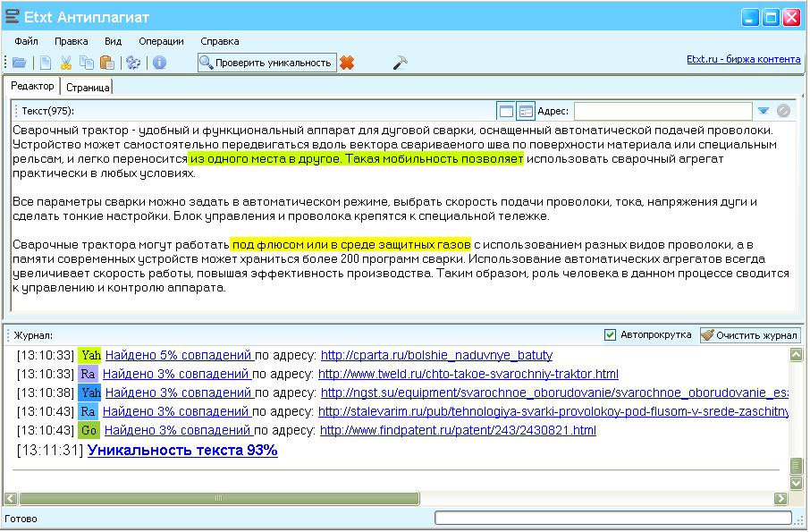Switch to the Страница tab
Screen dimensions: 810x532
(x=88, y=88)
